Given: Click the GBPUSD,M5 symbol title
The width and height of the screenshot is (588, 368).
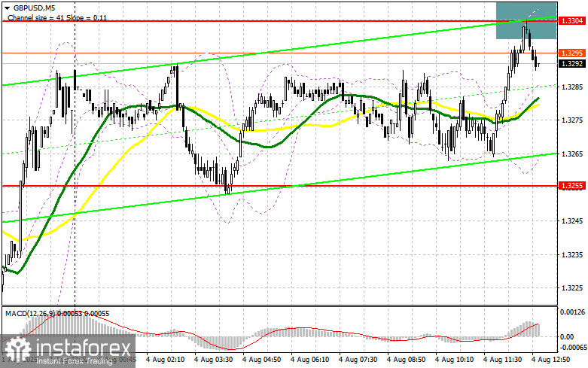Looking at the screenshot, I should (x=34, y=8).
